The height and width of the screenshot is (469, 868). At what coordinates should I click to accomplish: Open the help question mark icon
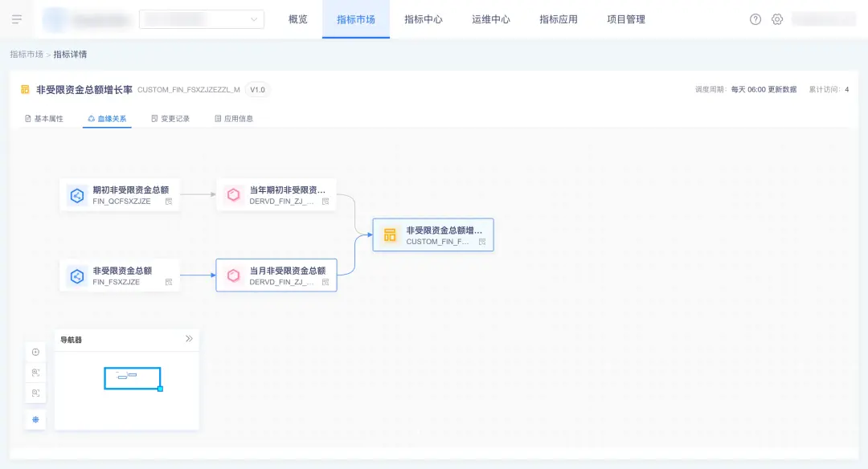point(755,19)
